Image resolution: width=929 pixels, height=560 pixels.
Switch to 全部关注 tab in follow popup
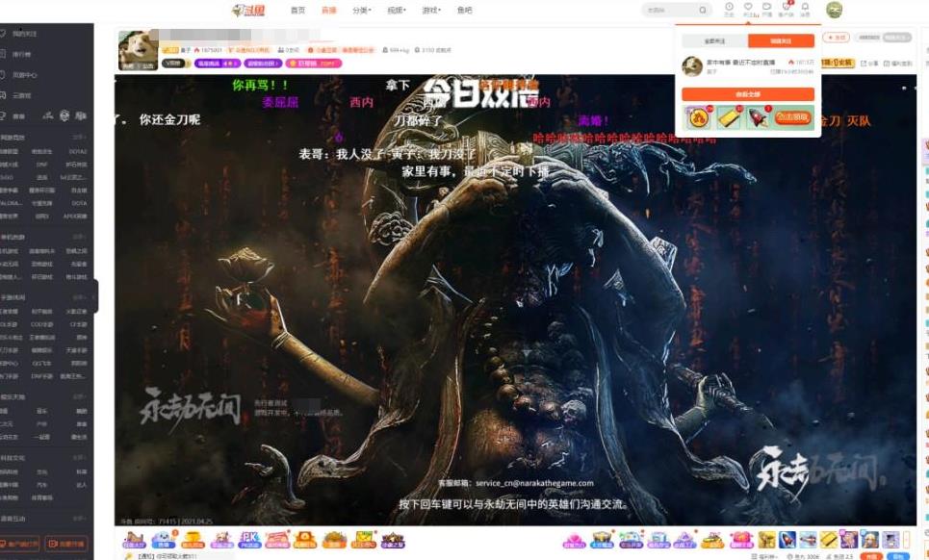pos(715,40)
